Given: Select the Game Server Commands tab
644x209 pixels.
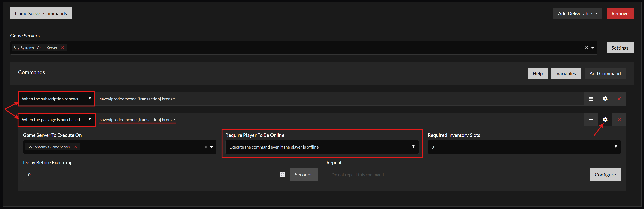Looking at the screenshot, I should click(41, 13).
